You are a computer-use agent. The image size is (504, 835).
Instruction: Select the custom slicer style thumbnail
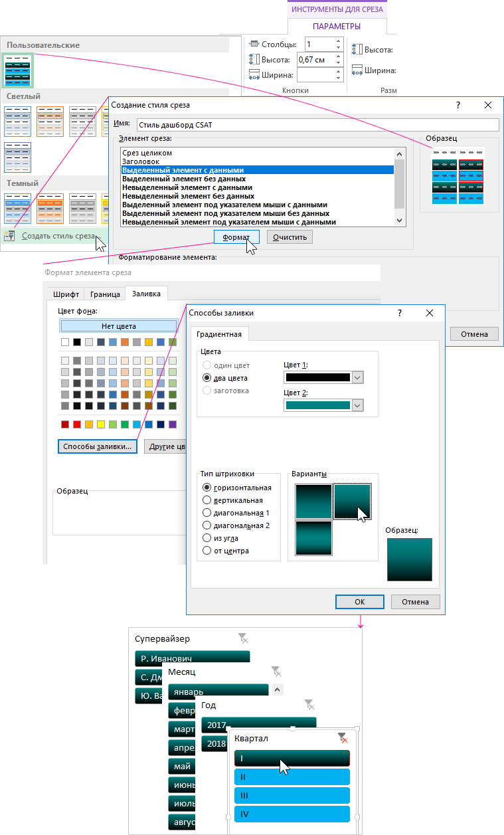tap(18, 71)
